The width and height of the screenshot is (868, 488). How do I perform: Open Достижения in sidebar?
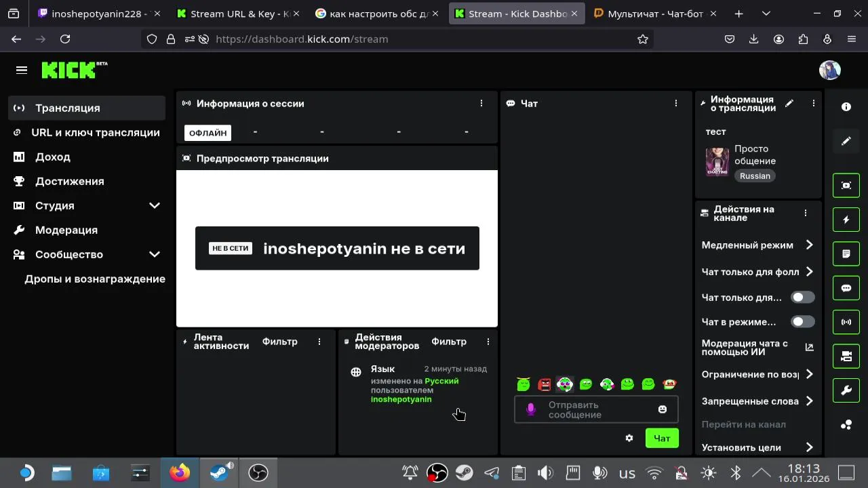click(x=87, y=181)
